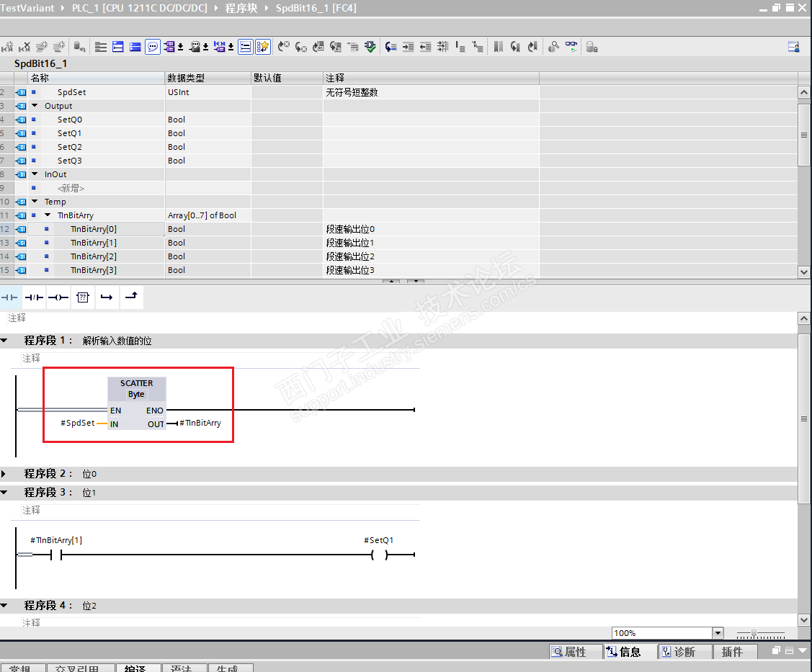Click the set bookmark toolbar icon
The height and width of the screenshot is (672, 812).
click(498, 47)
